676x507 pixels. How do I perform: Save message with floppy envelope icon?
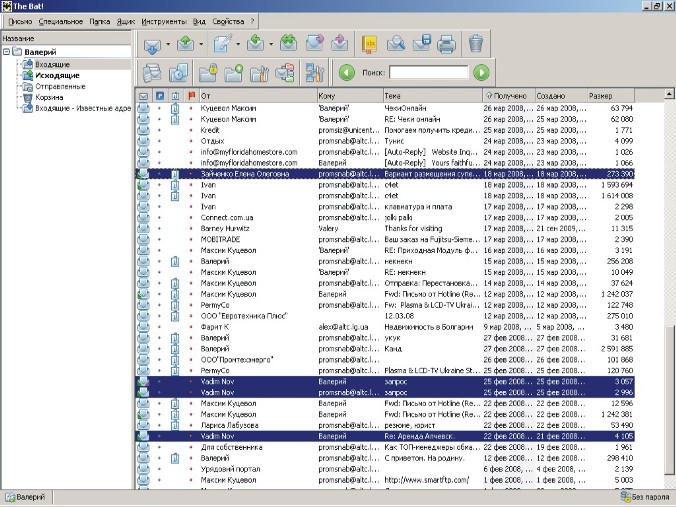pyautogui.click(x=421, y=44)
